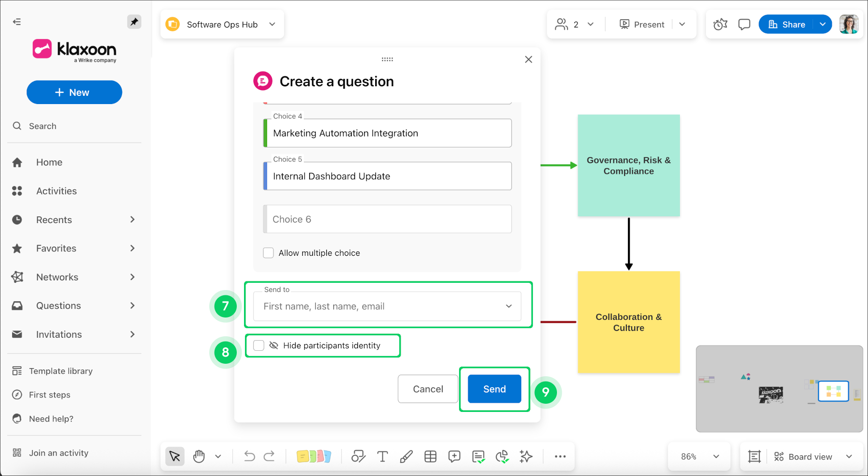Insert a table from the toolbar
The width and height of the screenshot is (868, 476).
[x=430, y=456]
